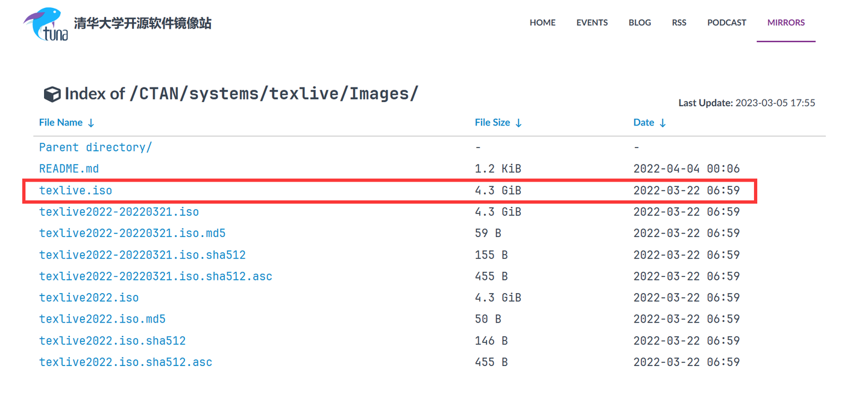Open the HOME menu item

point(542,23)
